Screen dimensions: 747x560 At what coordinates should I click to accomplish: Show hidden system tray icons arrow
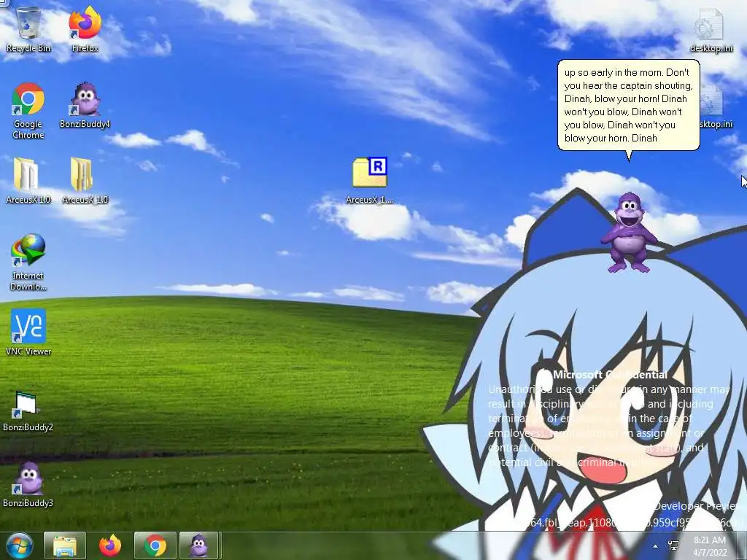point(656,546)
